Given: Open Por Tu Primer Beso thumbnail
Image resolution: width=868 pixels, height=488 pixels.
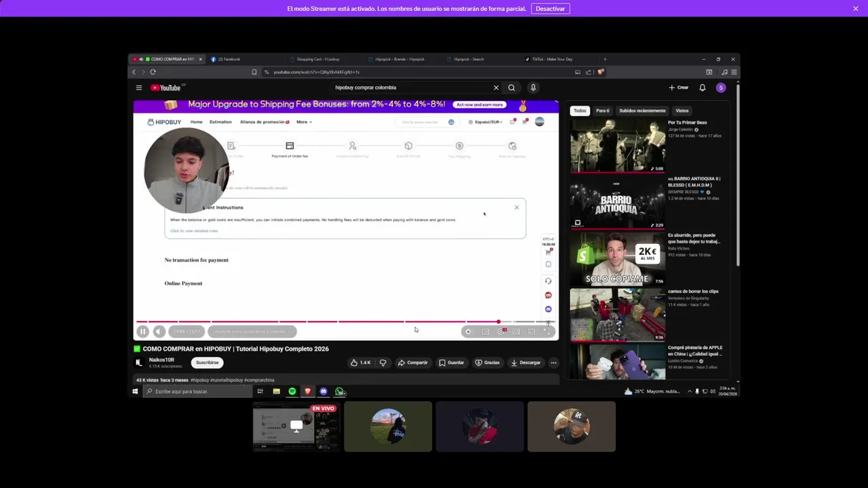Looking at the screenshot, I should click(618, 146).
